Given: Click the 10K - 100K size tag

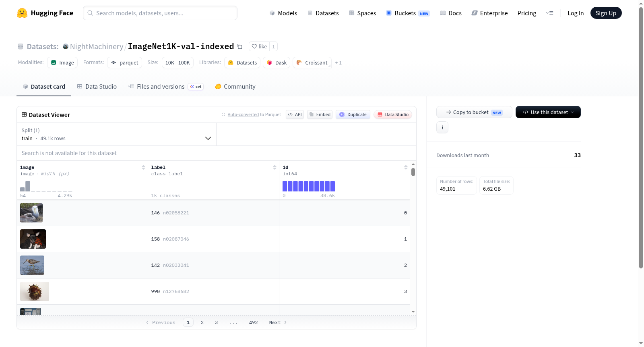Looking at the screenshot, I should [x=178, y=62].
